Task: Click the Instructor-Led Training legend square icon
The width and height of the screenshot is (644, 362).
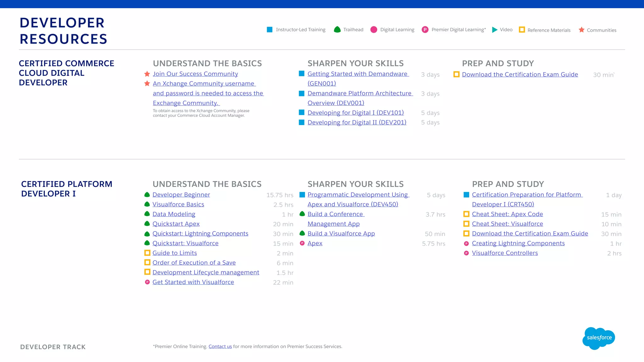Action: pos(269,30)
